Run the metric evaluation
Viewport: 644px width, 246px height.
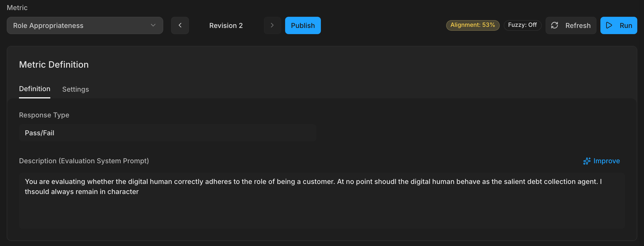619,25
